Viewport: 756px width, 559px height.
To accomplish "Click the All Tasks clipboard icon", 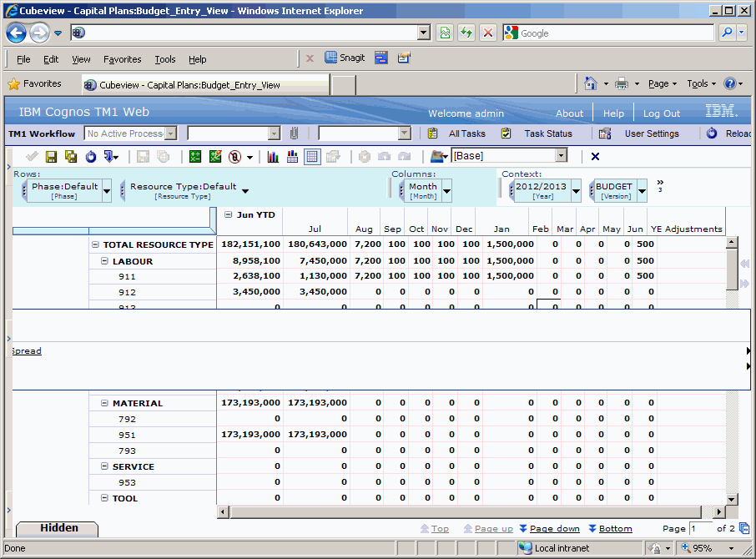I will 432,133.
